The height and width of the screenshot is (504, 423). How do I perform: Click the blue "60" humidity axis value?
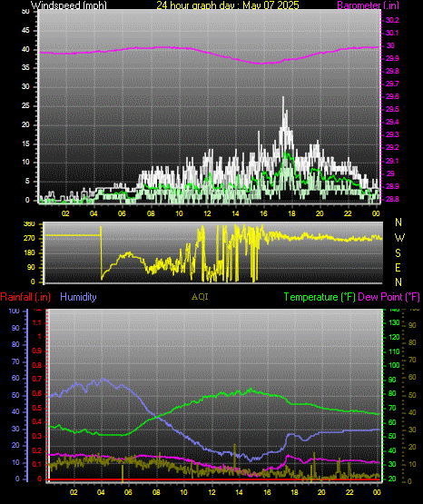(15, 378)
